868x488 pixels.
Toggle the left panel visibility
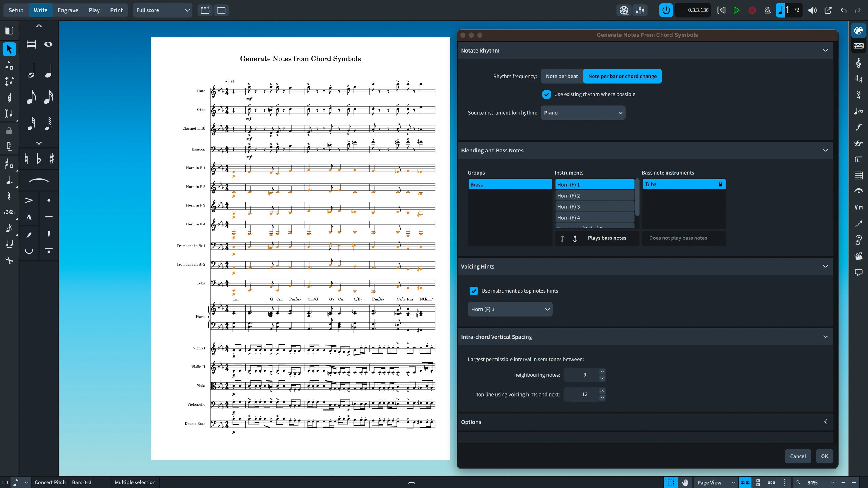coord(9,31)
